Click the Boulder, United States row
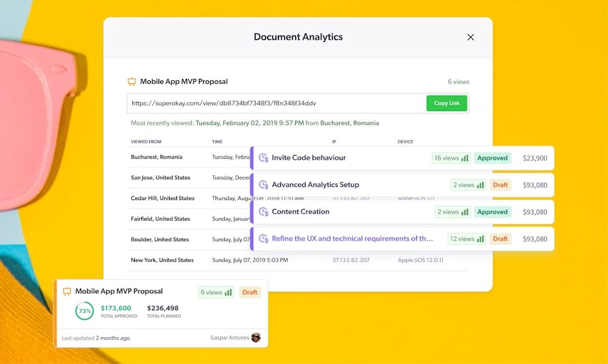 [x=189, y=239]
